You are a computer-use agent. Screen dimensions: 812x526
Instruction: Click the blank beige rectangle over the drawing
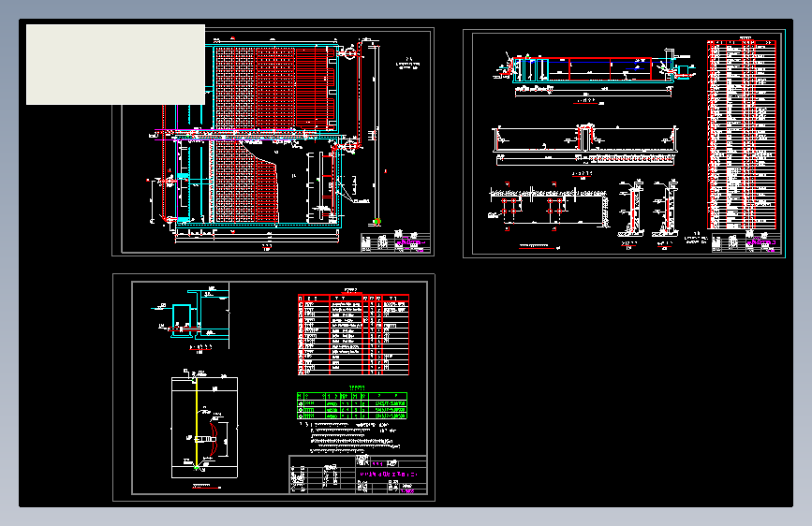(x=115, y=65)
